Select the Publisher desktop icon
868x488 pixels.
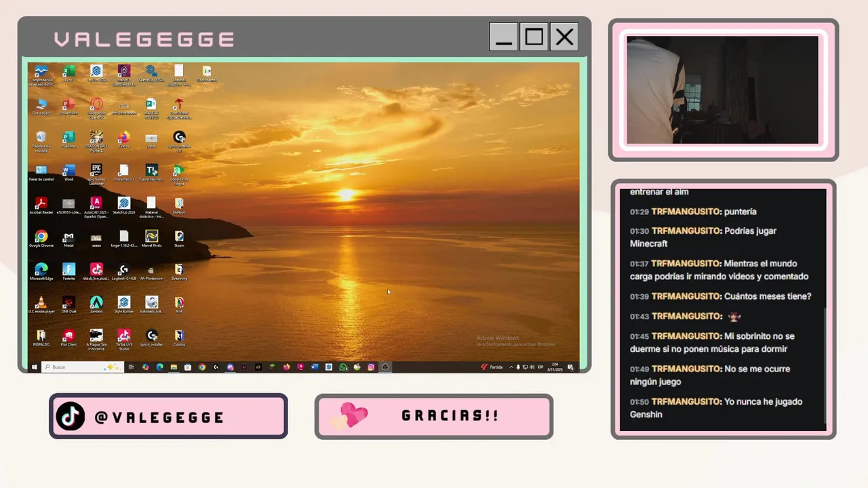[68, 140]
